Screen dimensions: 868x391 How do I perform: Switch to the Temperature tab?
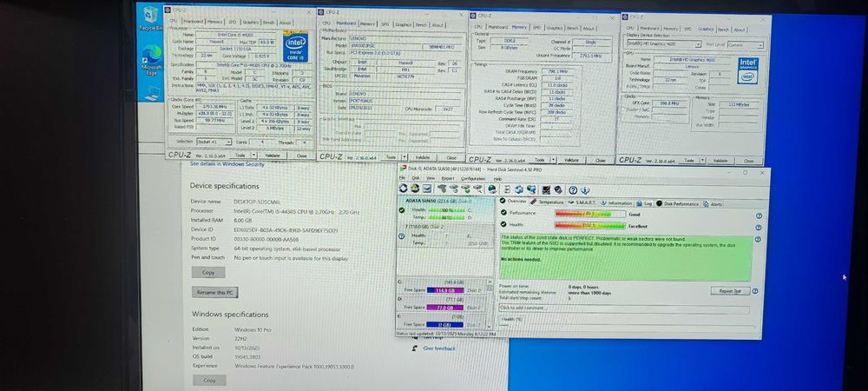[x=546, y=202]
